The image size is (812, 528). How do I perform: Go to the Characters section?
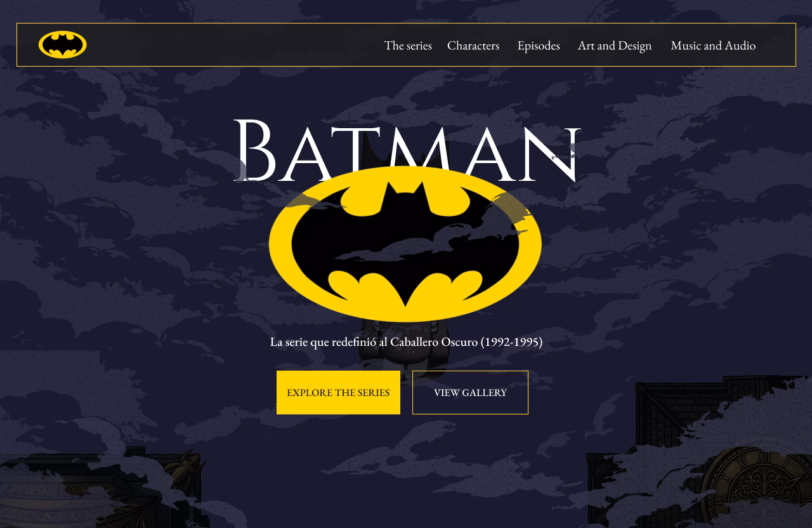coord(473,46)
